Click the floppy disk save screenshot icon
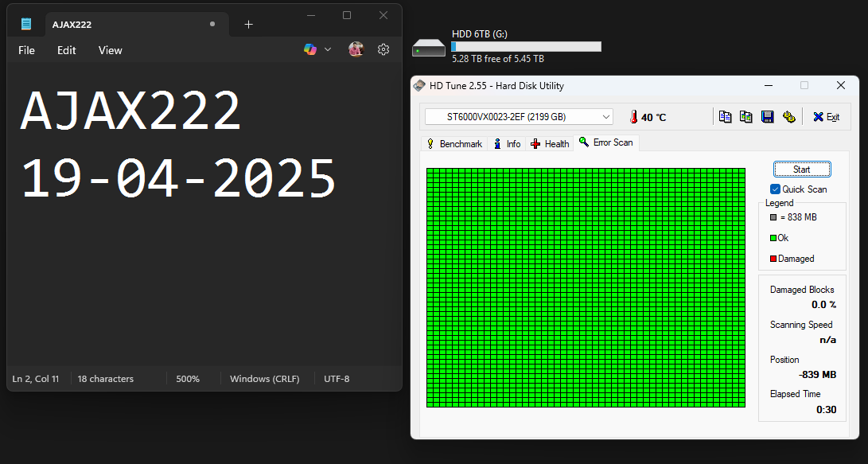The image size is (868, 464). coord(767,117)
